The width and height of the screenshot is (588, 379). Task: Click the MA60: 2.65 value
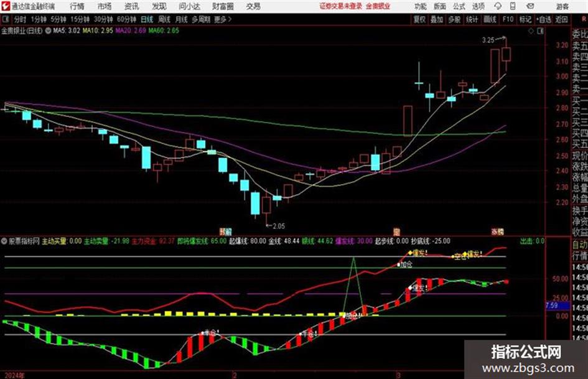tap(164, 30)
